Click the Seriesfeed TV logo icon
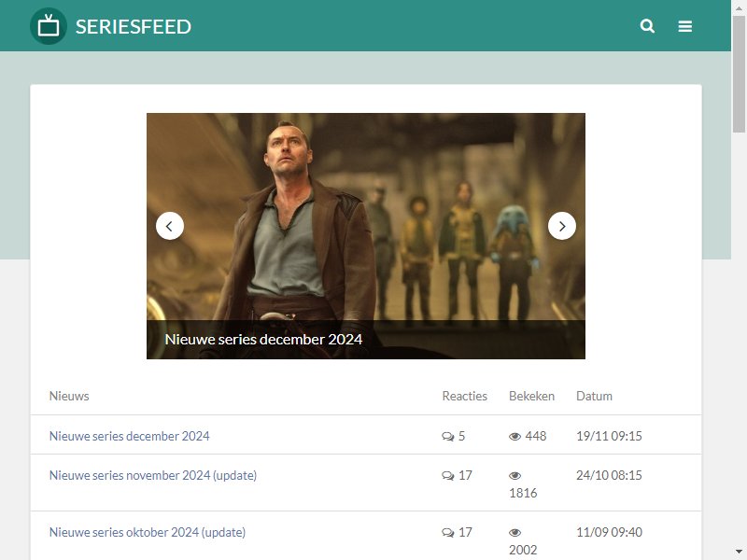This screenshot has height=560, width=747. 49,26
